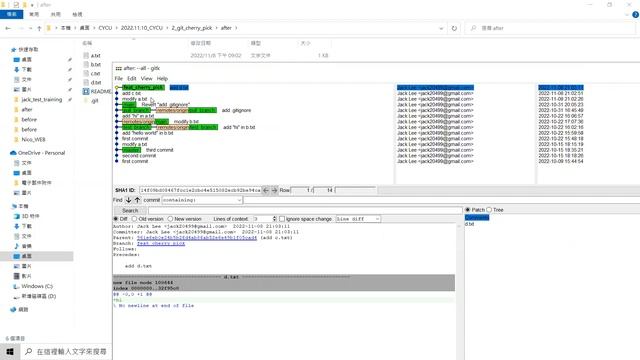Navigate to CYCU in the address breadcrumb

(105, 28)
